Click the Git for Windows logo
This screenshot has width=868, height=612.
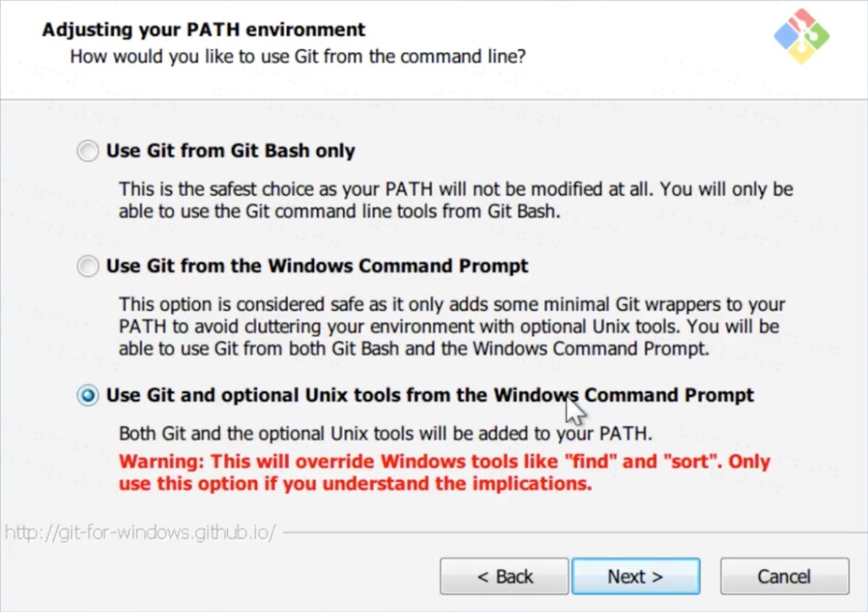[801, 35]
